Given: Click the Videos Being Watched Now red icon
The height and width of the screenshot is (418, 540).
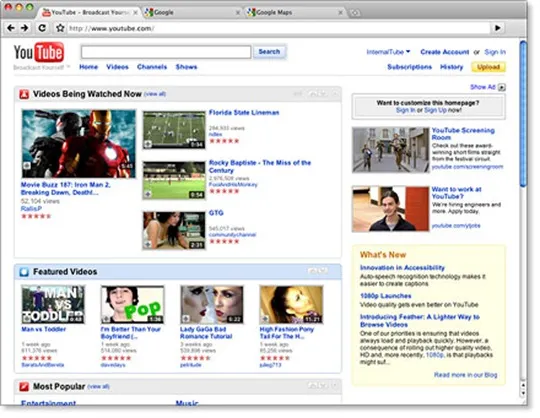Looking at the screenshot, I should (x=24, y=94).
